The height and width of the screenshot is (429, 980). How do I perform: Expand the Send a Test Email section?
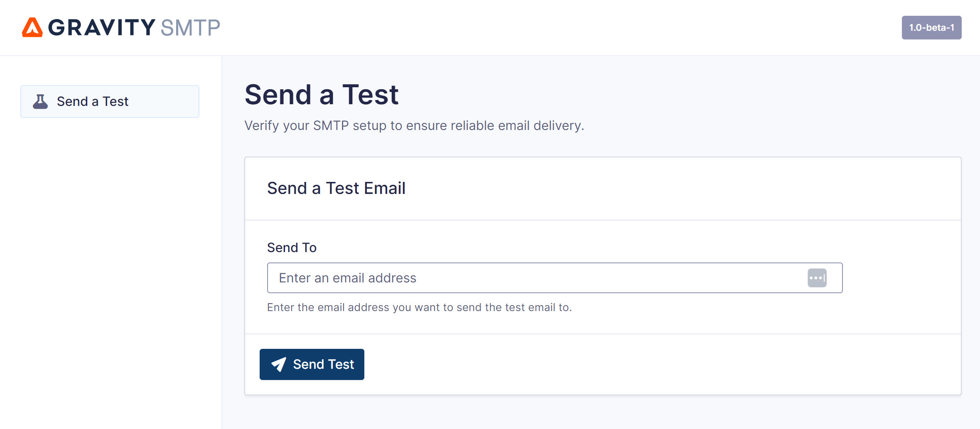(x=336, y=188)
